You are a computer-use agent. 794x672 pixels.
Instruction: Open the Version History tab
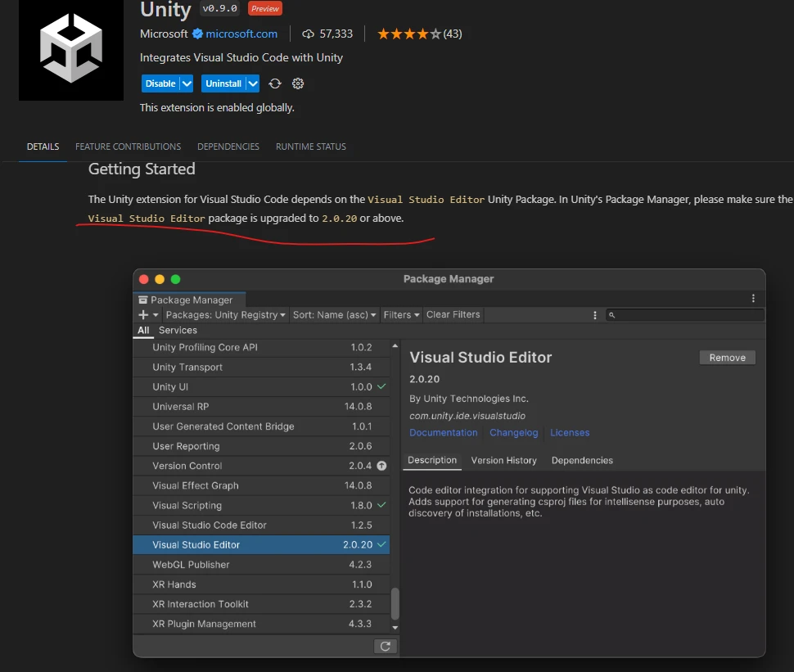point(503,461)
